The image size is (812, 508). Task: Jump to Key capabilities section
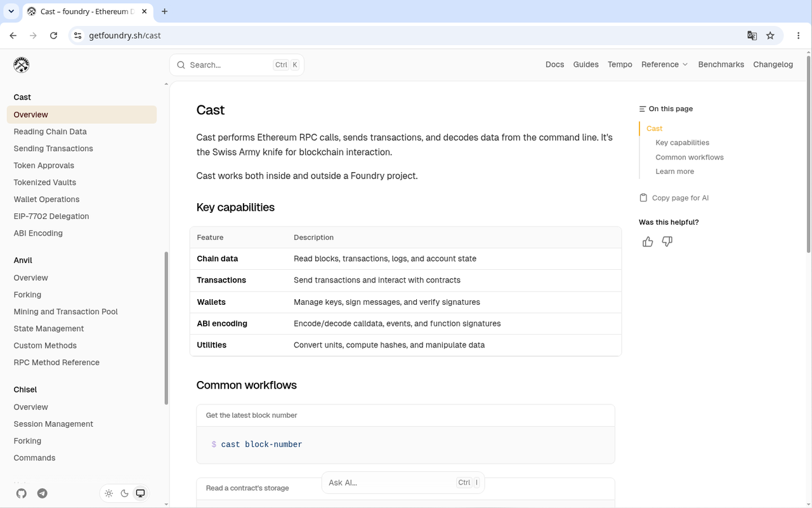point(683,143)
